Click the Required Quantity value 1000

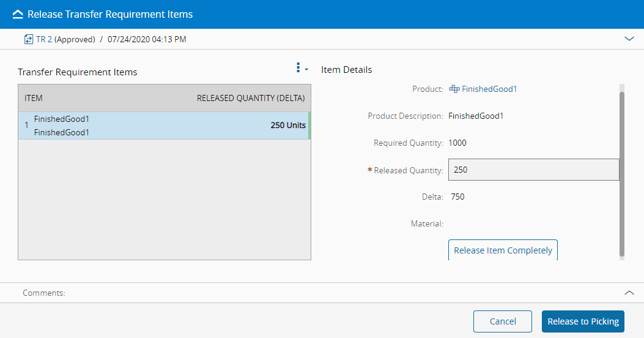tap(457, 143)
